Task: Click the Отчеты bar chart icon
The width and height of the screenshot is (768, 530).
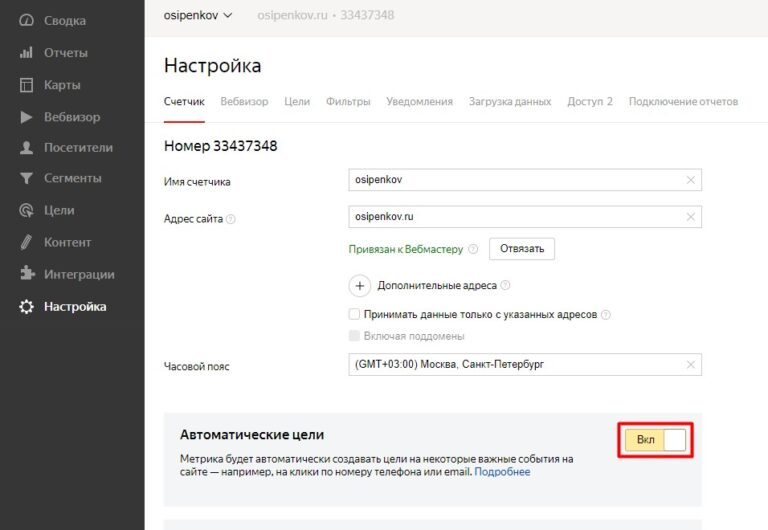Action: coord(26,52)
